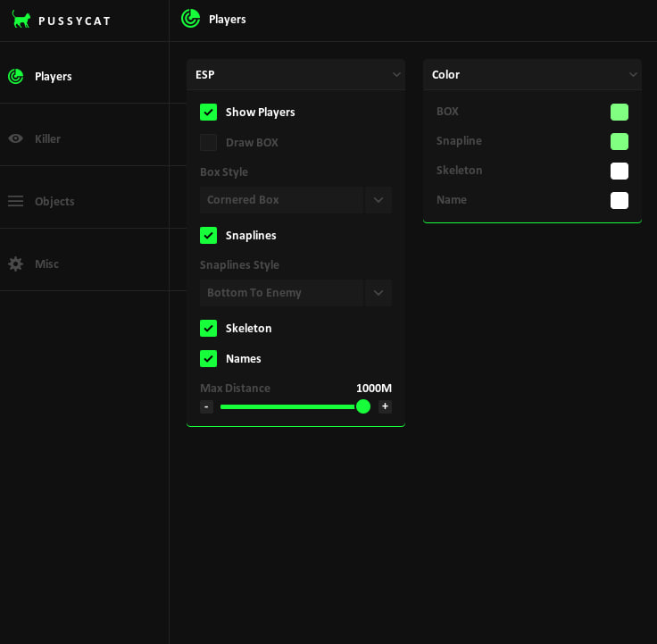This screenshot has height=644, width=657.
Task: Enable the Draw BOX checkbox
Action: [x=208, y=142]
